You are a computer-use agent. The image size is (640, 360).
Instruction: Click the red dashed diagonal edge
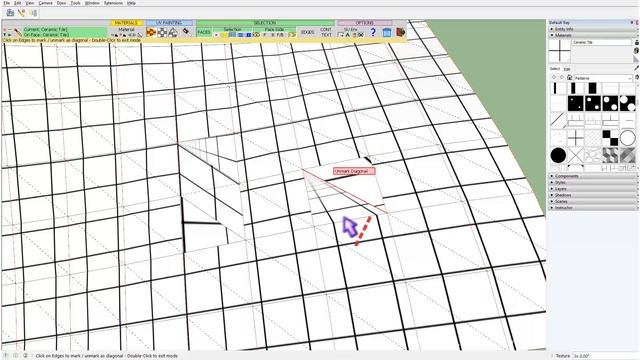(363, 231)
